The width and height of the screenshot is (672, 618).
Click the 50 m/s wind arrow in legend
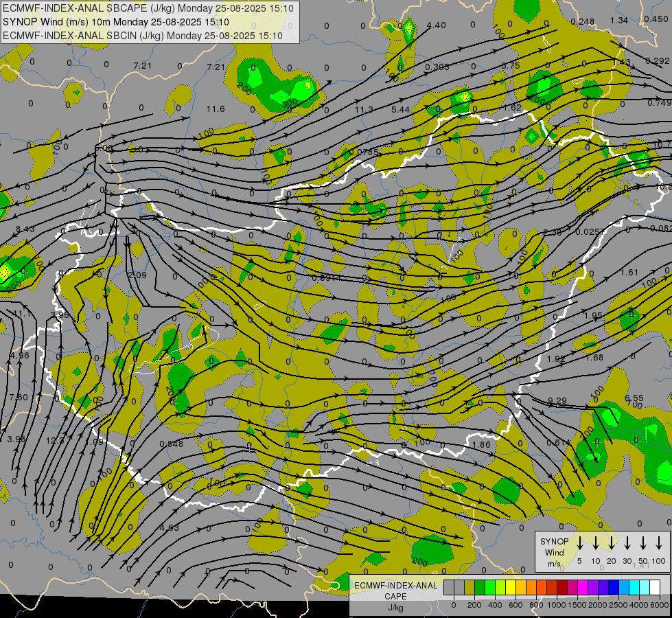pyautogui.click(x=643, y=543)
